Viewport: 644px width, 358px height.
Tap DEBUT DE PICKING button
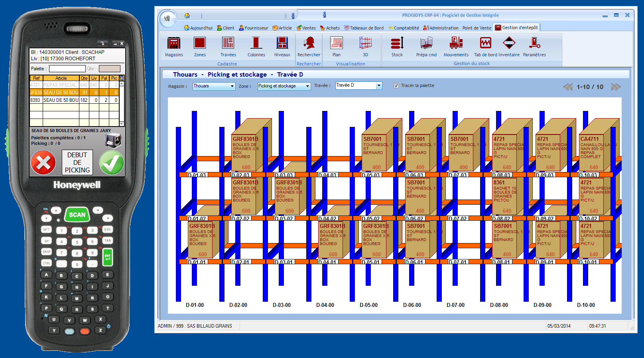(77, 162)
